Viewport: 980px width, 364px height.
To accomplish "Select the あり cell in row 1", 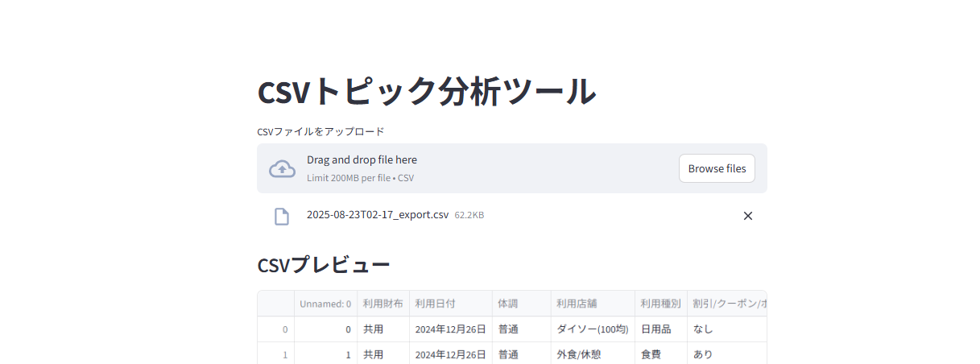I will pyautogui.click(x=727, y=354).
